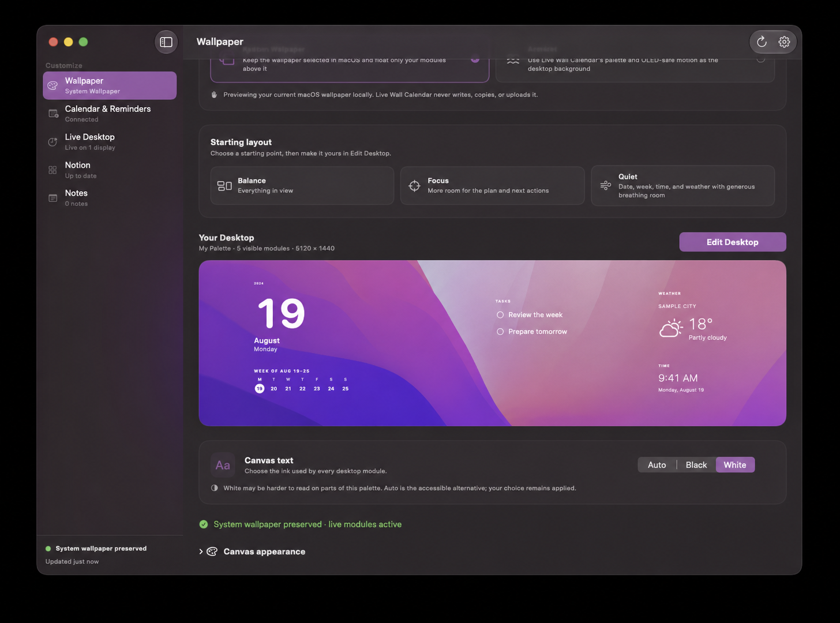
Task: Click the Wallpaper palette icon in sidebar
Action: point(52,85)
